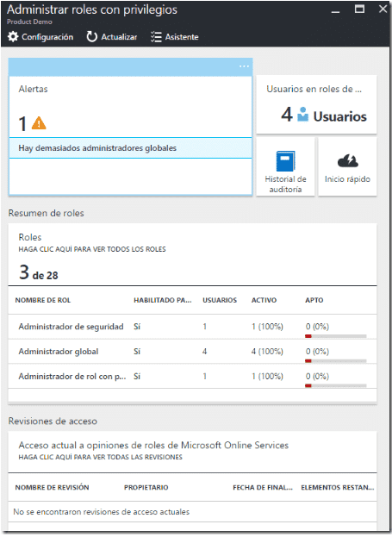Open the Historial de auditoría book icon
Image resolution: width=392 pixels, height=537 pixels.
[285, 161]
